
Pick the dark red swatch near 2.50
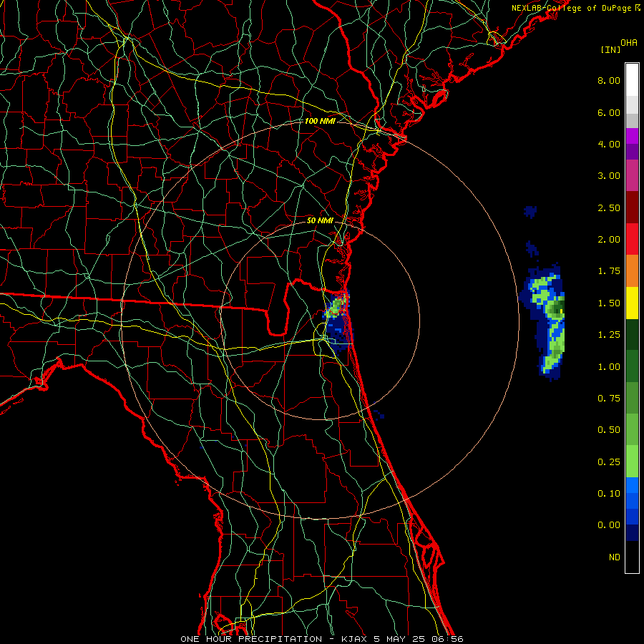[x=632, y=208]
